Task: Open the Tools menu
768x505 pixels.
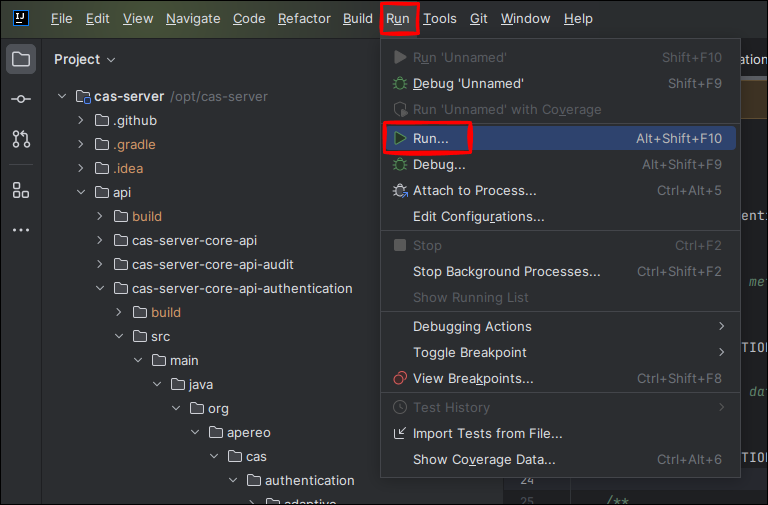Action: (x=439, y=18)
